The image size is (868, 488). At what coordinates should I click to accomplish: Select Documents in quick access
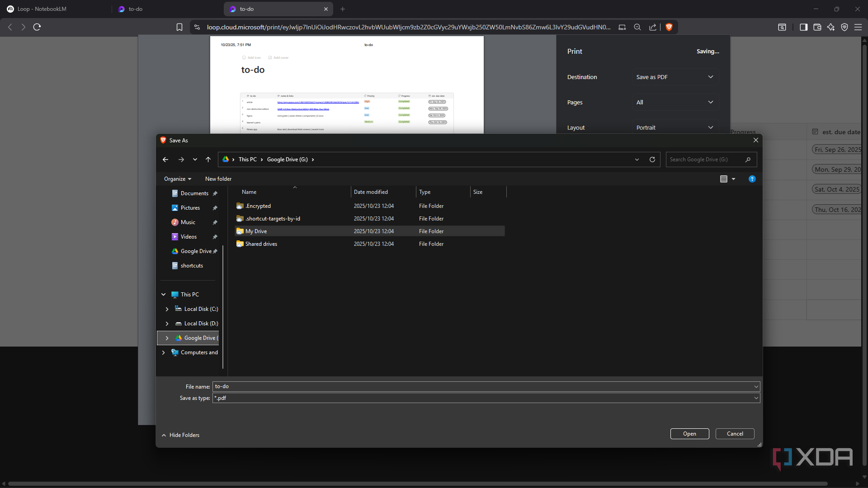pos(194,193)
